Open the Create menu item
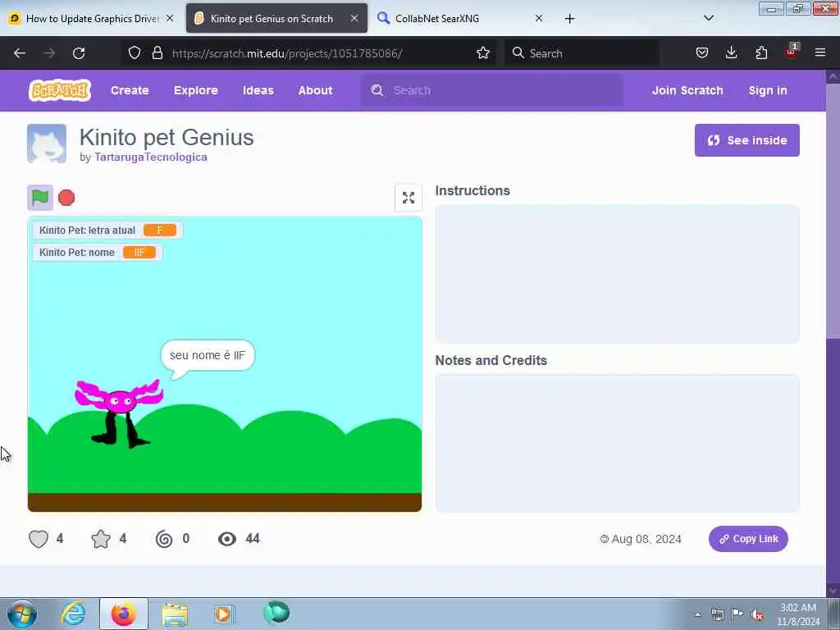This screenshot has width=840, height=630. click(x=130, y=90)
